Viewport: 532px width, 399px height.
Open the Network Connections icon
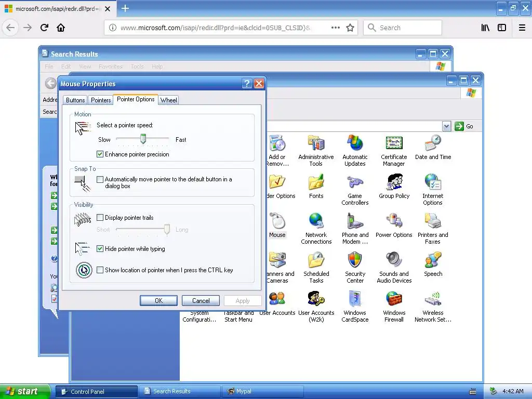click(316, 229)
